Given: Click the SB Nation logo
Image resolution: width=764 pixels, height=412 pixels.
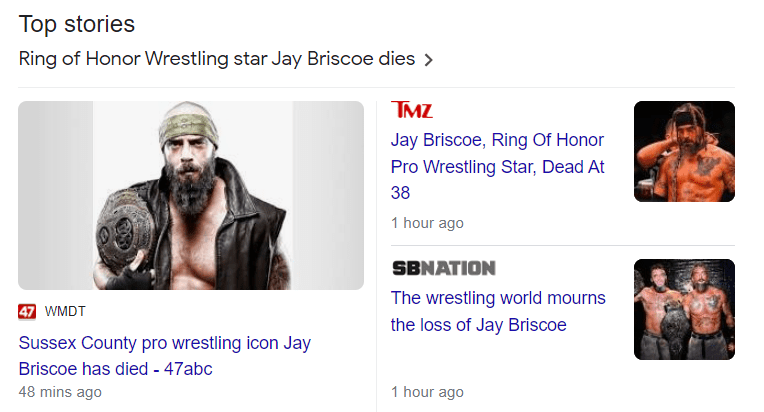Looking at the screenshot, I should click(x=443, y=268).
